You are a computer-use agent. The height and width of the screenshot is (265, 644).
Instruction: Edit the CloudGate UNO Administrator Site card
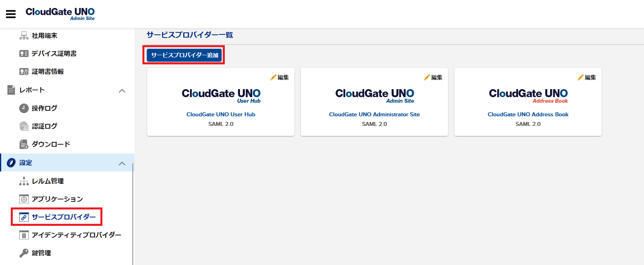pyautogui.click(x=433, y=78)
